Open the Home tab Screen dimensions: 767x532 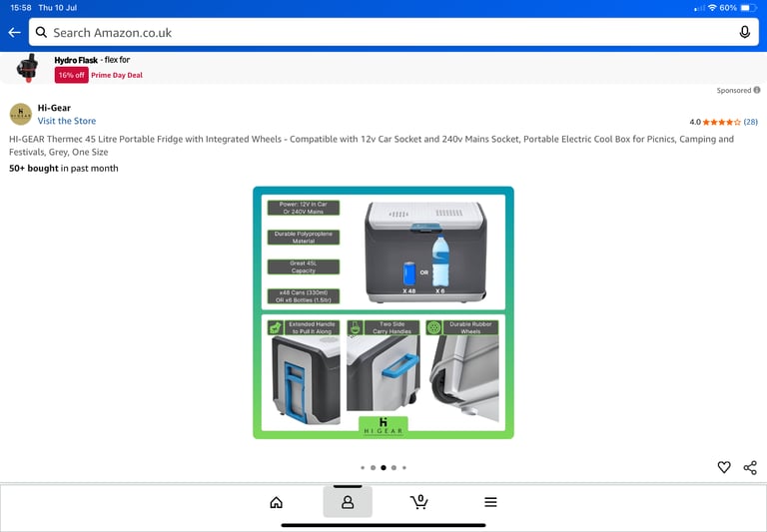277,502
